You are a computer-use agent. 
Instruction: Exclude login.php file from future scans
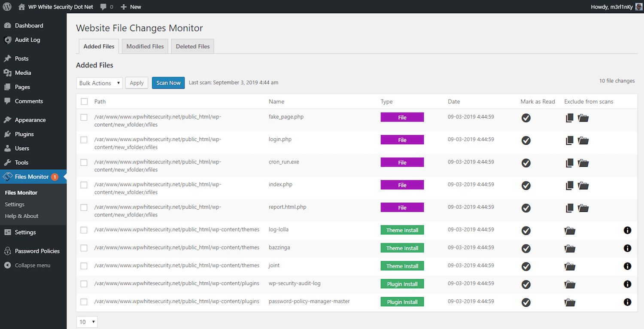pyautogui.click(x=569, y=140)
